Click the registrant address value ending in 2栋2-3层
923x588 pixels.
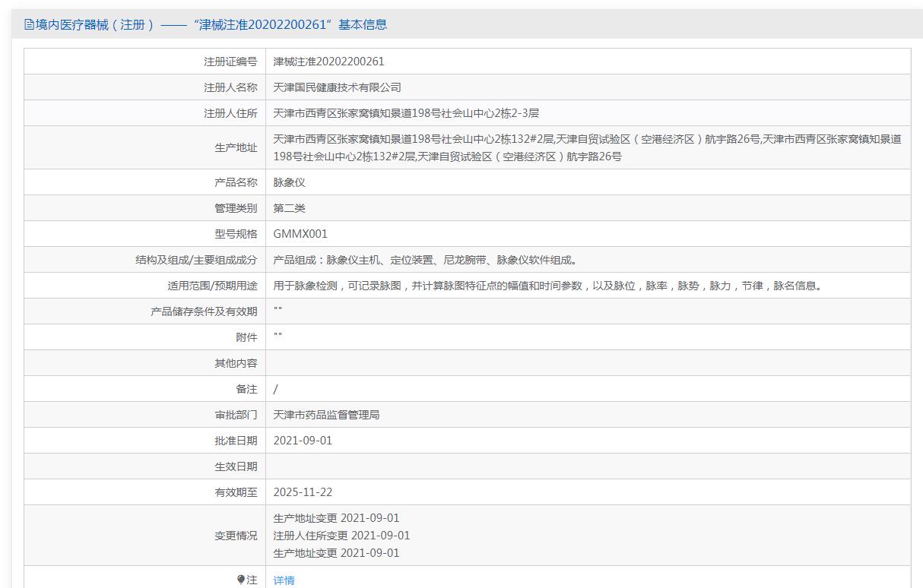(406, 113)
